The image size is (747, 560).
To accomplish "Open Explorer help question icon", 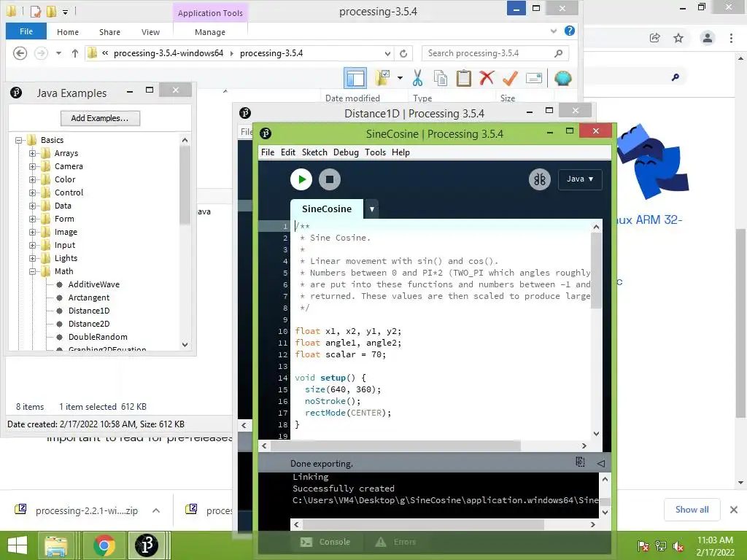I will click(569, 31).
